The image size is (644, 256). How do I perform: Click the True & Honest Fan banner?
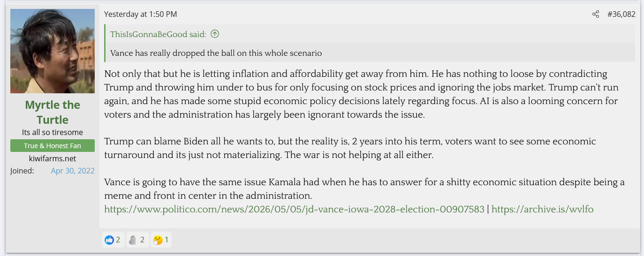tap(53, 145)
